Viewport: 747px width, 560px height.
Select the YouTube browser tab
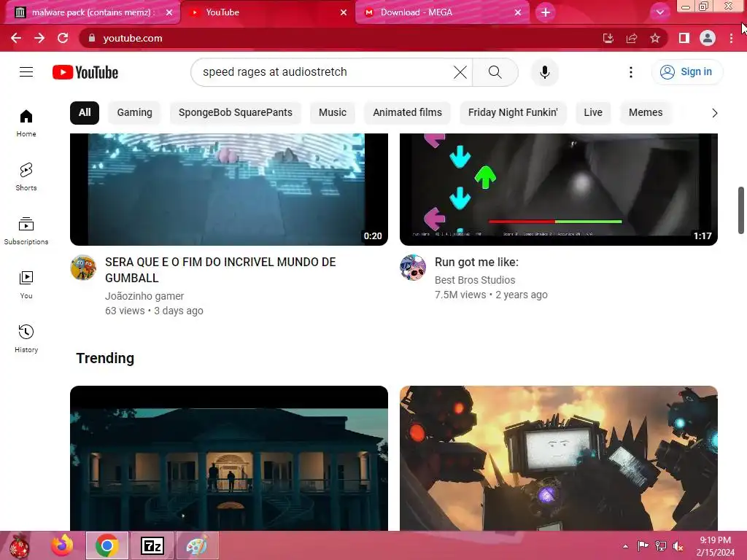coord(267,12)
